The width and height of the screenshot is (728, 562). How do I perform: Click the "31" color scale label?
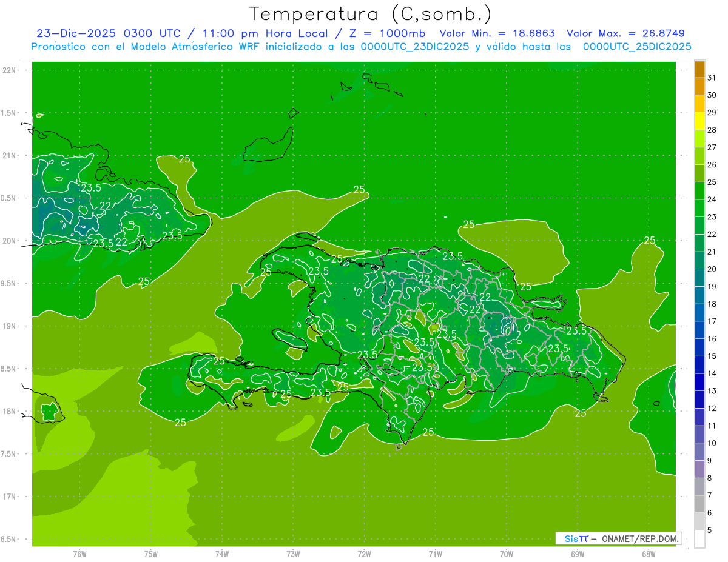click(712, 78)
